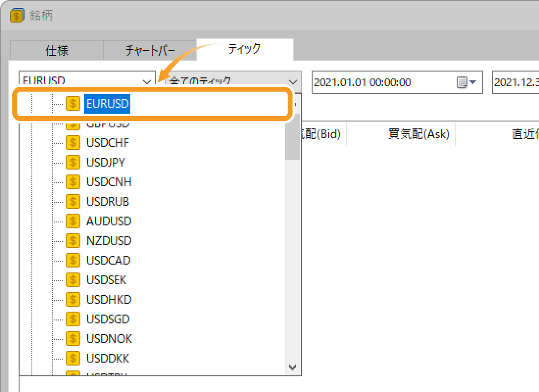Open the EURUSD symbol combo box arrow

tap(147, 82)
